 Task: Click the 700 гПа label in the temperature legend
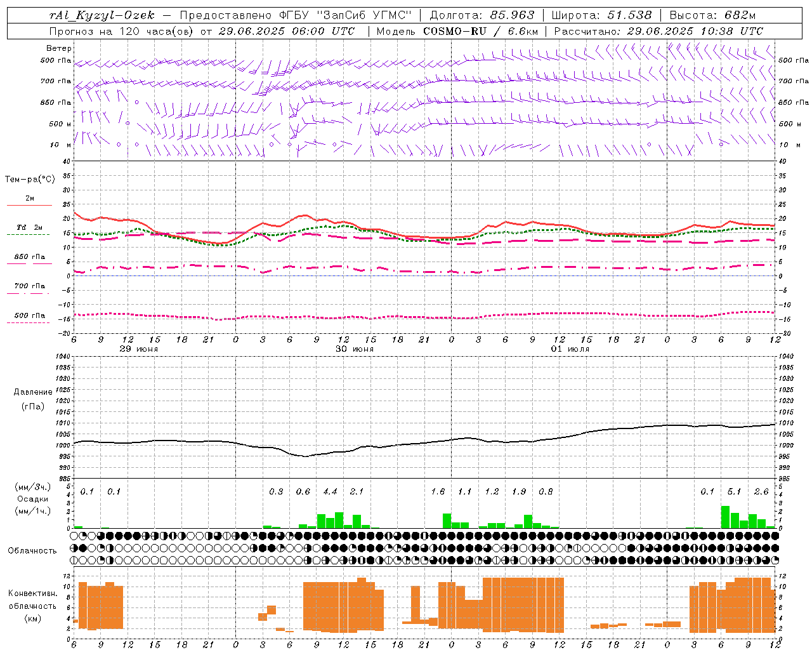pos(30,286)
